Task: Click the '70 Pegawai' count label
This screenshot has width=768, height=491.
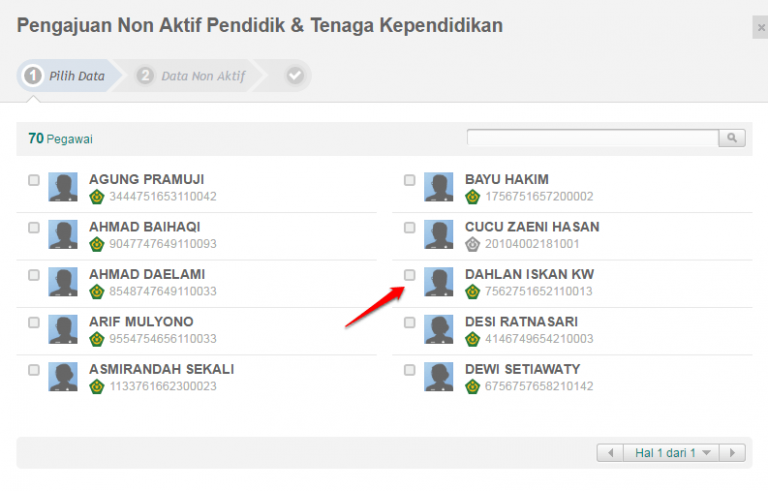Action: (60, 139)
